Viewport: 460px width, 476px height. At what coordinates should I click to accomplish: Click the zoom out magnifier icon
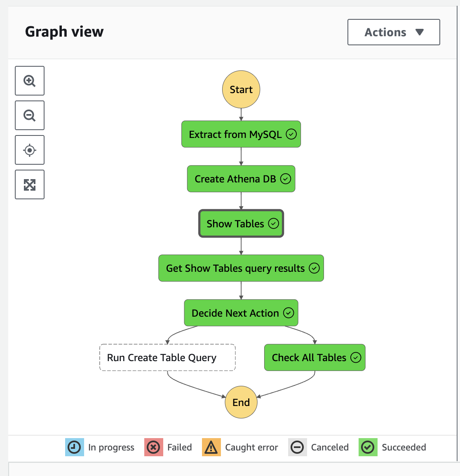coord(29,115)
